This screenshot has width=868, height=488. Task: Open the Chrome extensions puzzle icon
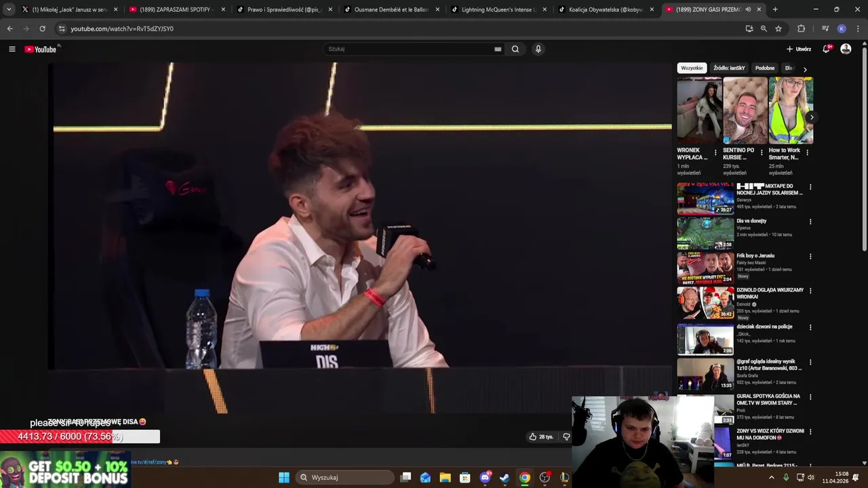[x=802, y=28]
